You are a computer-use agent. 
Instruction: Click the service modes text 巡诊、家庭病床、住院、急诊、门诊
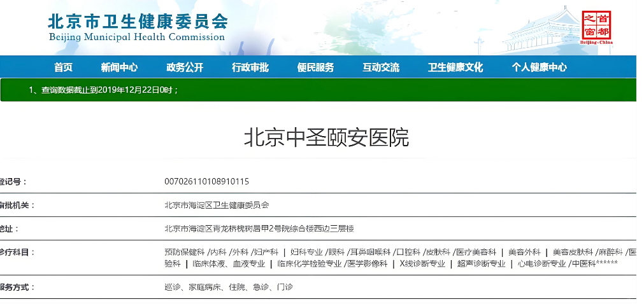pos(228,287)
